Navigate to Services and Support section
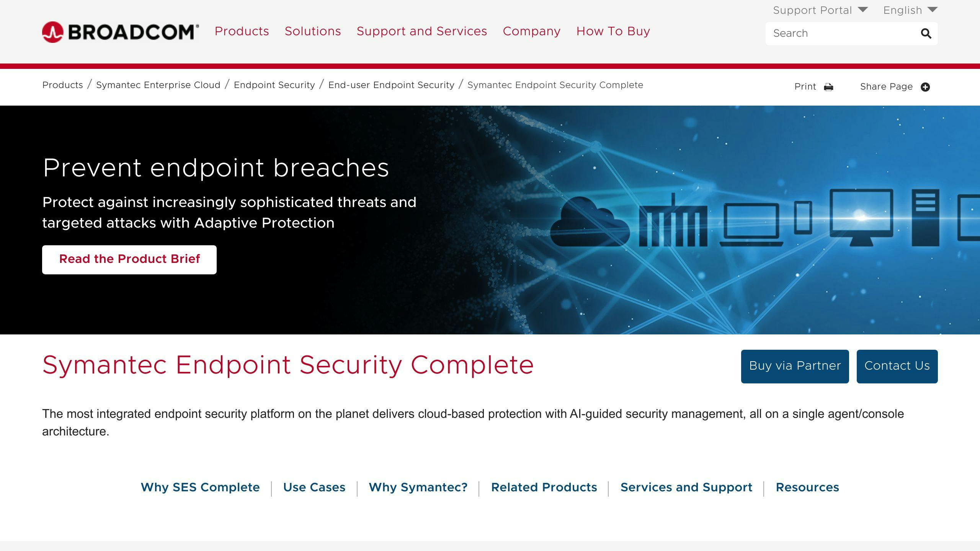The image size is (980, 551). [686, 487]
